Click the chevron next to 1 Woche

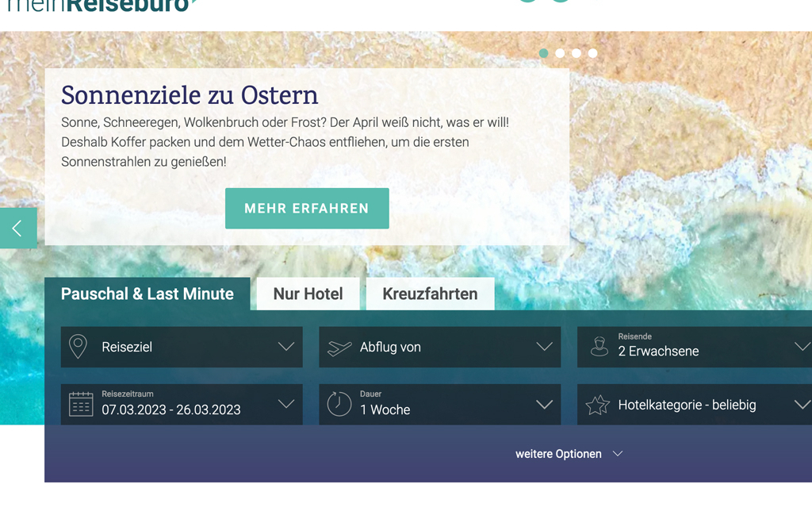click(x=544, y=405)
